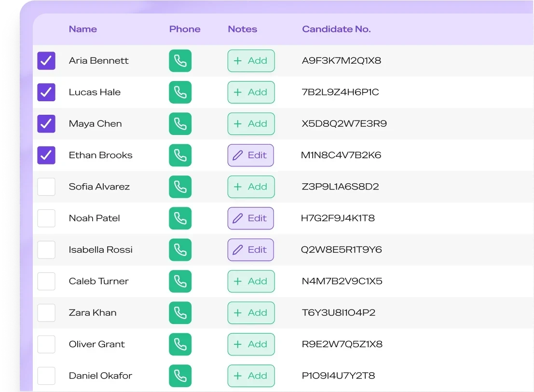Call Lucas Hale via phone icon

point(180,92)
